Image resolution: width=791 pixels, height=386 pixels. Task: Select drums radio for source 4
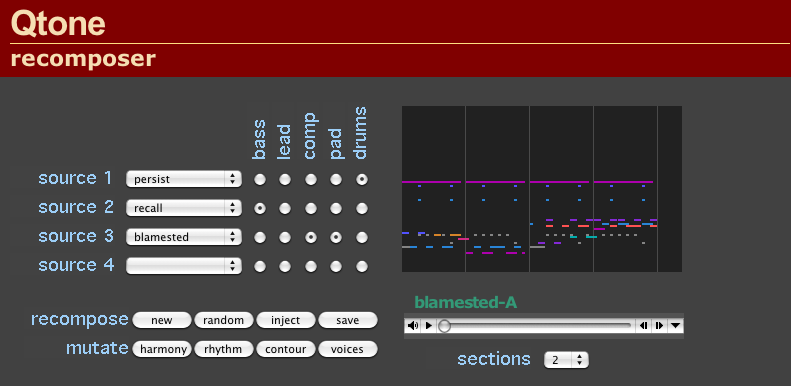coord(362,266)
